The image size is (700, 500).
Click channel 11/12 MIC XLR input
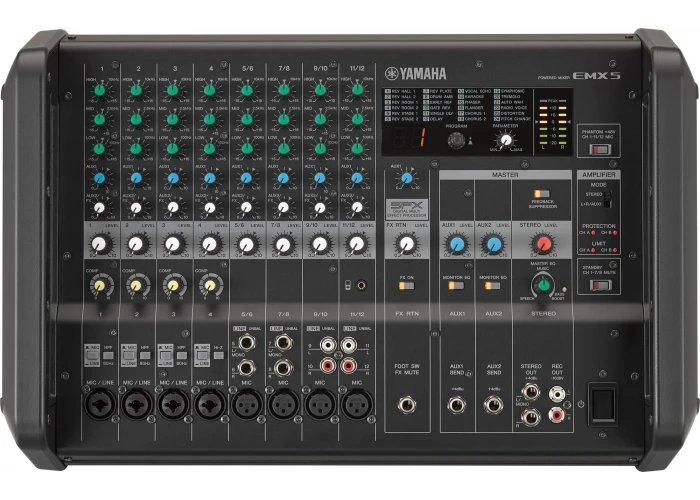(357, 404)
